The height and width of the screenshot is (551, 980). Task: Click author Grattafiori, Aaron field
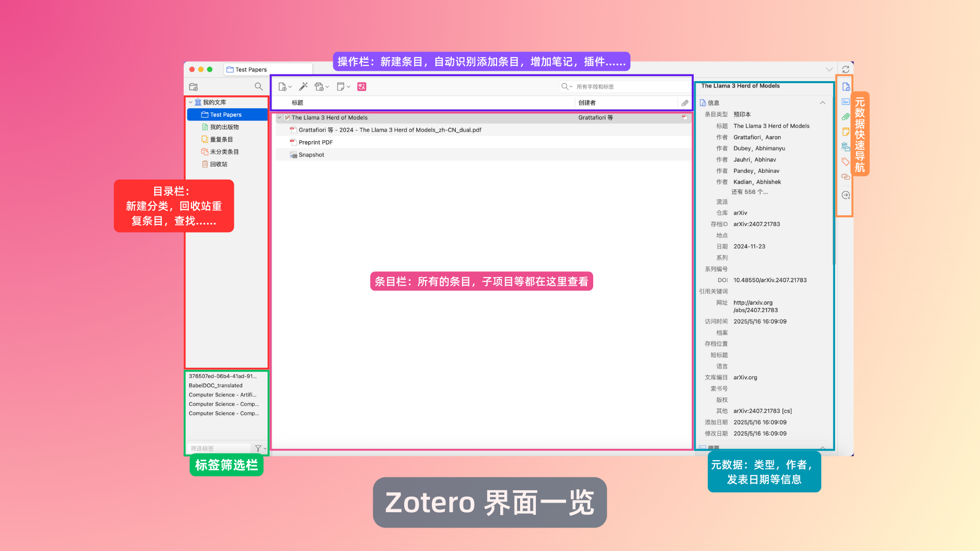coord(757,138)
